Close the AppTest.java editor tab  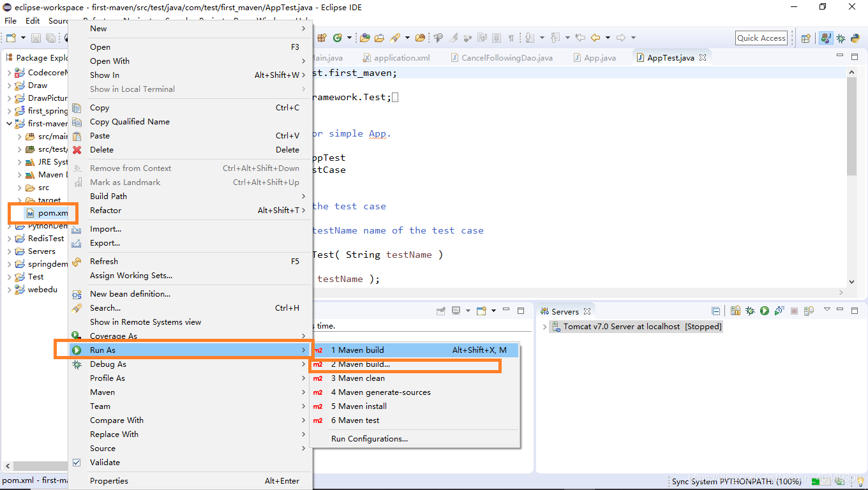pyautogui.click(x=703, y=57)
